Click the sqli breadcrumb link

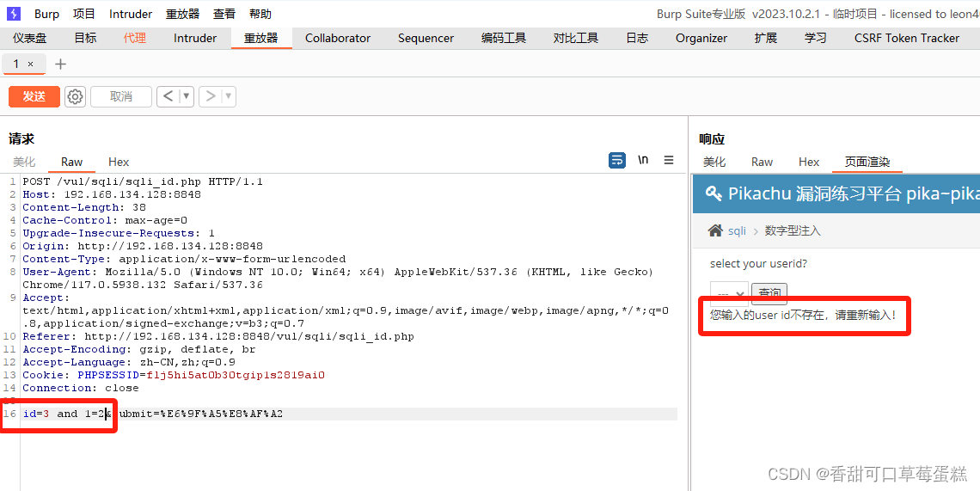pyautogui.click(x=737, y=230)
